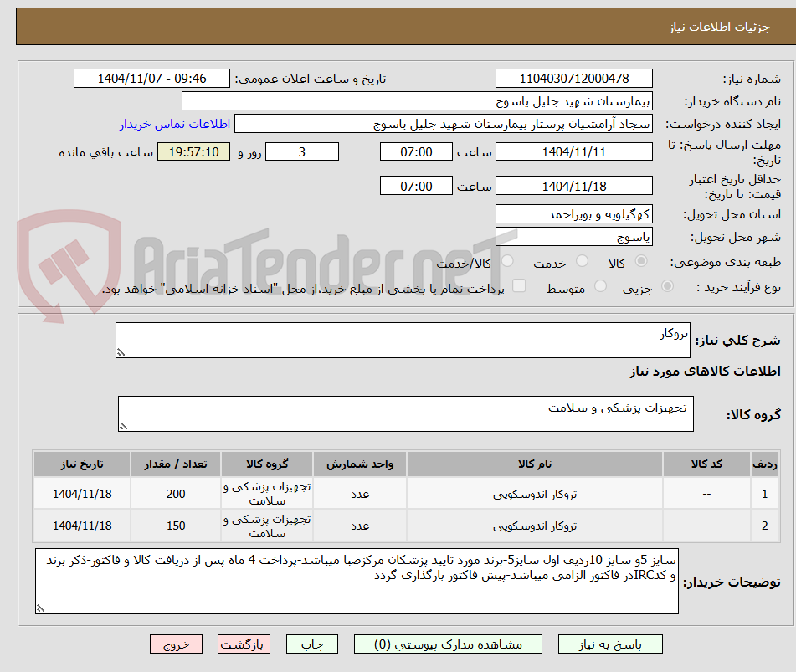Select the جزیی purchase type radio
This screenshot has height=672, width=796.
pos(667,286)
